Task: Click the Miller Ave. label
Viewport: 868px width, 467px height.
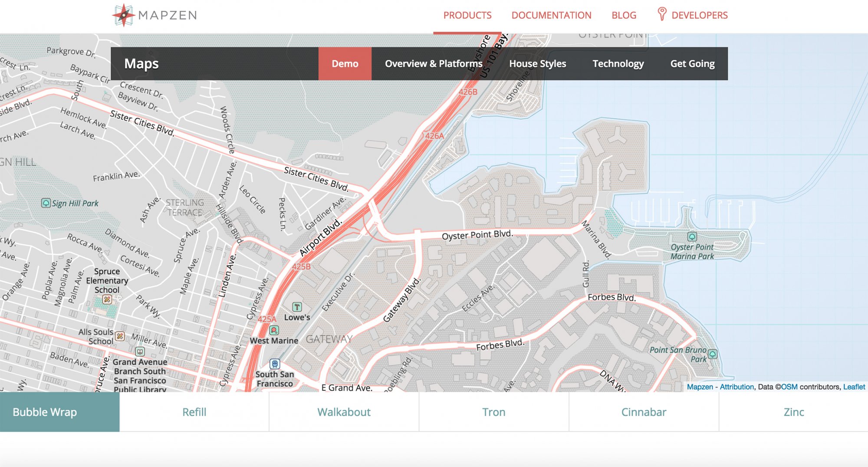Action: click(149, 340)
